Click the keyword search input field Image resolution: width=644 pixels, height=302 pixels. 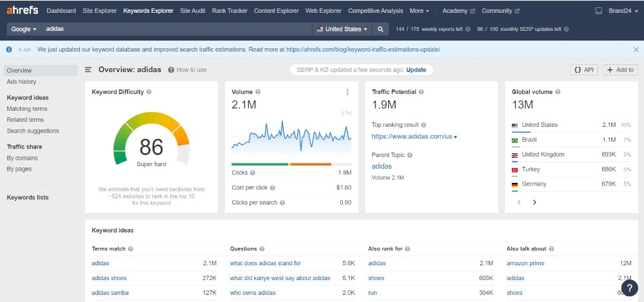(x=177, y=29)
